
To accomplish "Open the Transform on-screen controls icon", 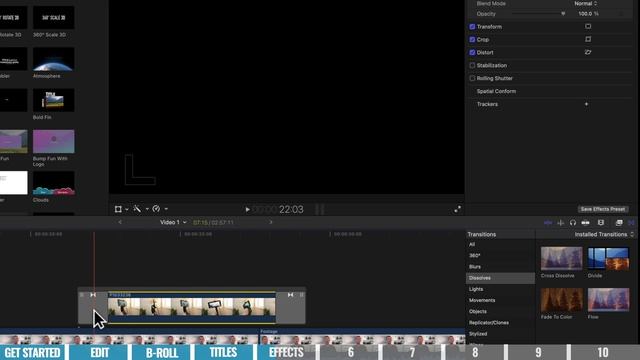I will tap(588, 27).
